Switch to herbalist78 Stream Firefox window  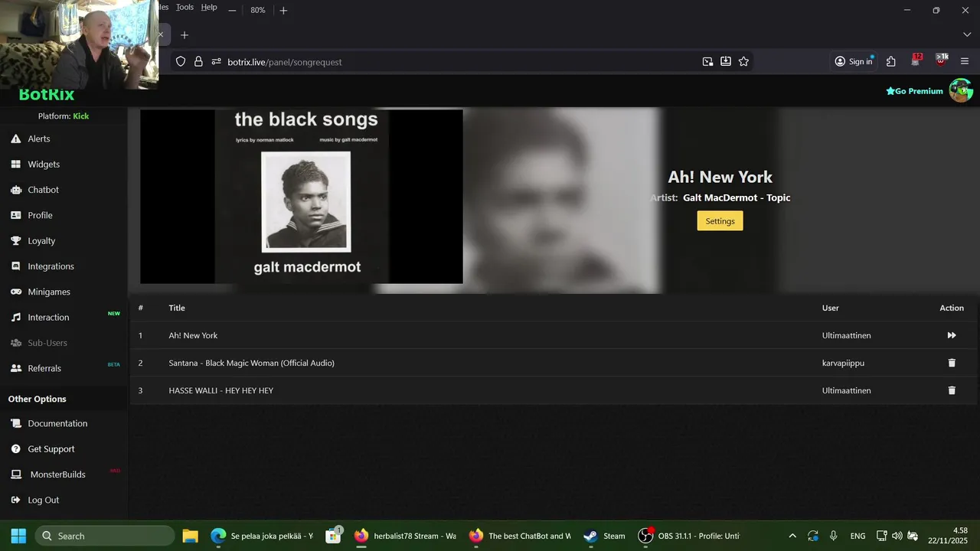coord(405,536)
